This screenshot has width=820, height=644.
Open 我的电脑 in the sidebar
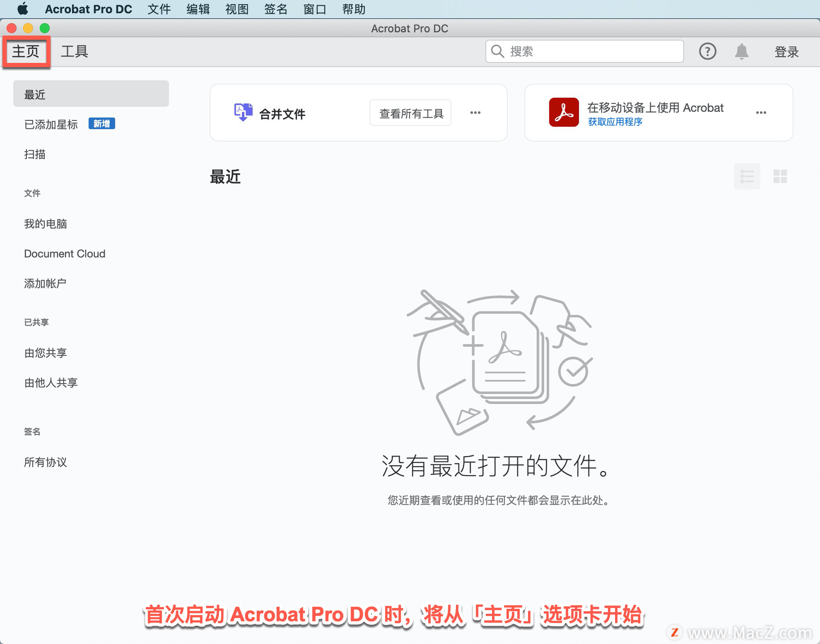click(46, 224)
